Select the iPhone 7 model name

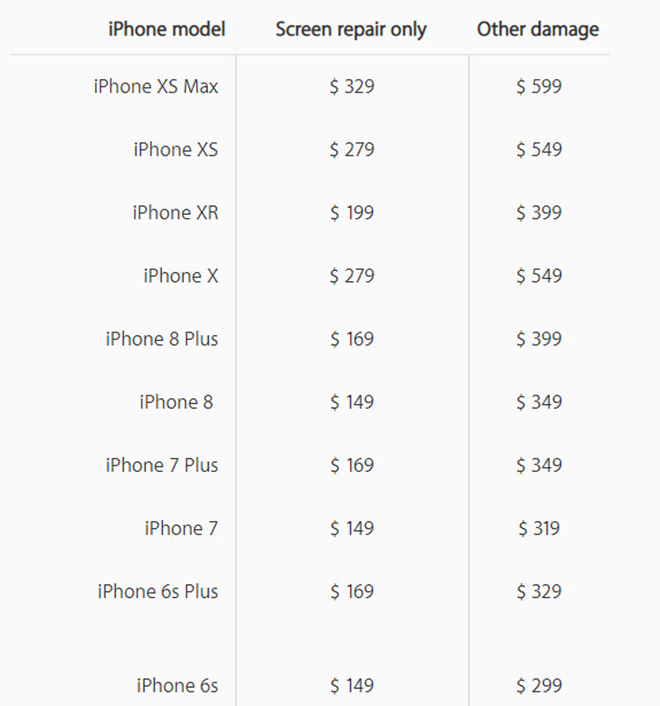tap(181, 528)
